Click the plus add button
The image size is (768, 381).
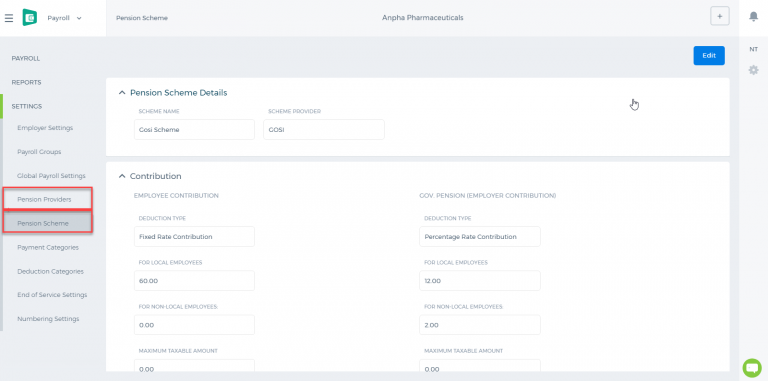point(720,16)
